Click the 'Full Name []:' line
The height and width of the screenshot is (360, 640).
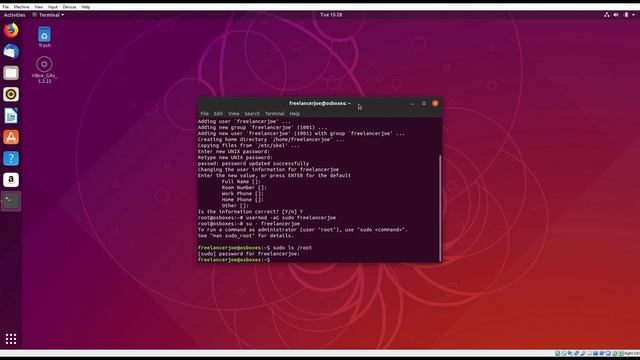tap(241, 182)
